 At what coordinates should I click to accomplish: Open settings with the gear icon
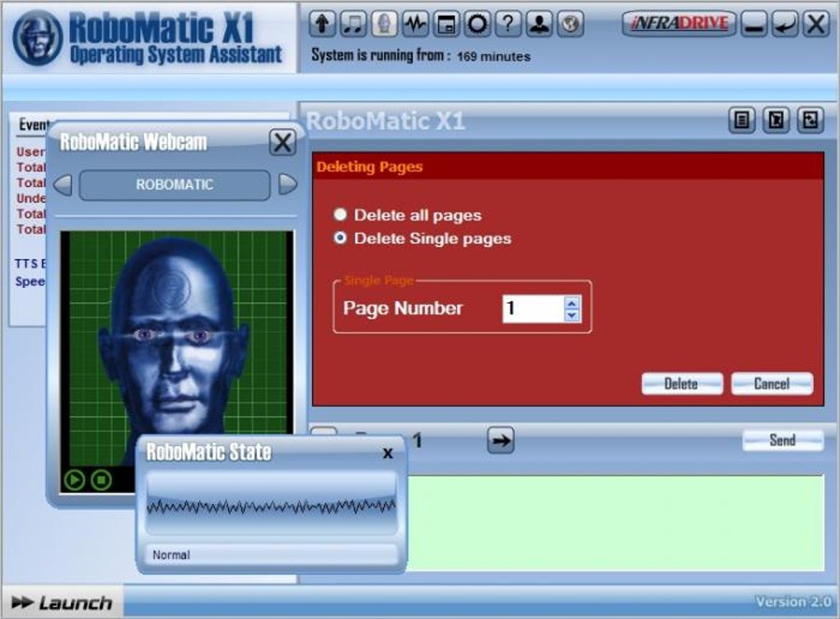[x=478, y=24]
